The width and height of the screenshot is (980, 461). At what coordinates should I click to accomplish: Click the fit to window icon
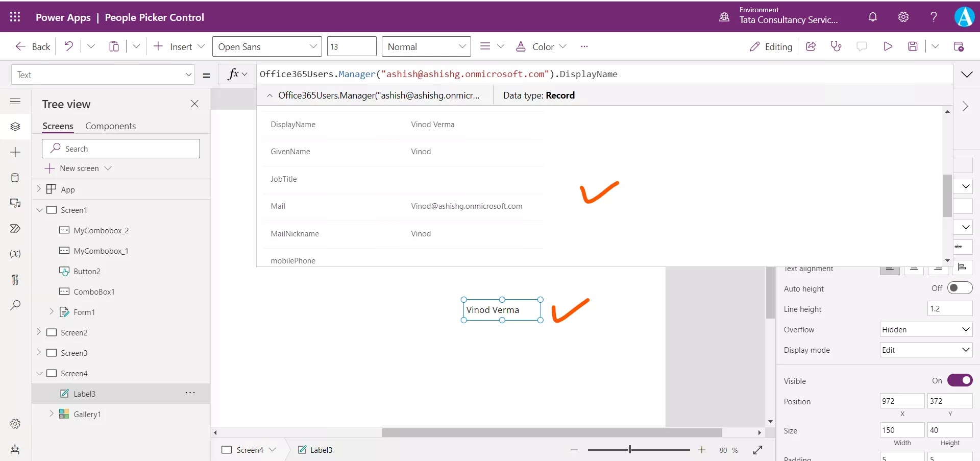pos(758,450)
